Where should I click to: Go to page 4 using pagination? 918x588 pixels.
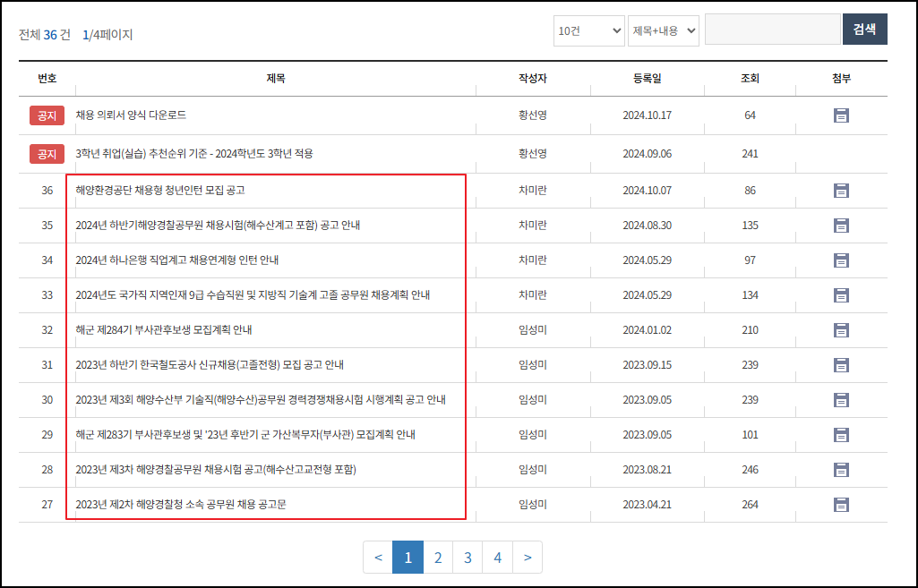[x=497, y=557]
